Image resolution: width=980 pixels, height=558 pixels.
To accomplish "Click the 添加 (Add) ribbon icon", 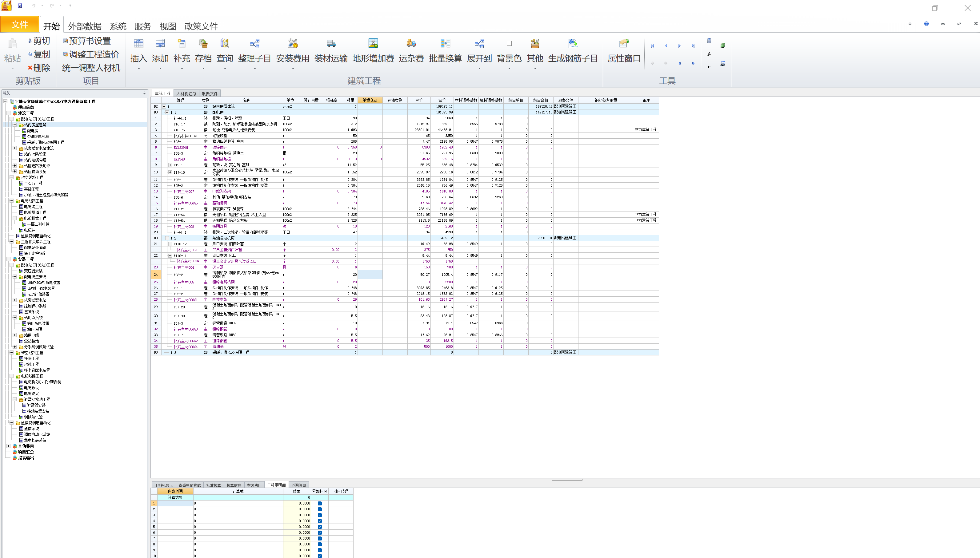I will (160, 44).
